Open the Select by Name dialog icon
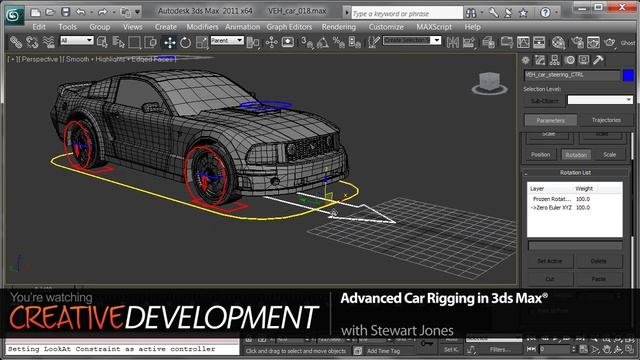 118,42
